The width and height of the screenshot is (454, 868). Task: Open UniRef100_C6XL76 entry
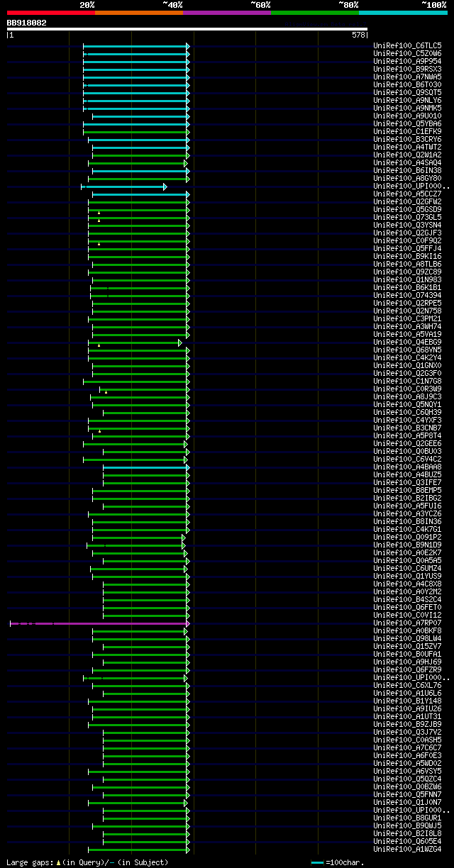point(407,686)
